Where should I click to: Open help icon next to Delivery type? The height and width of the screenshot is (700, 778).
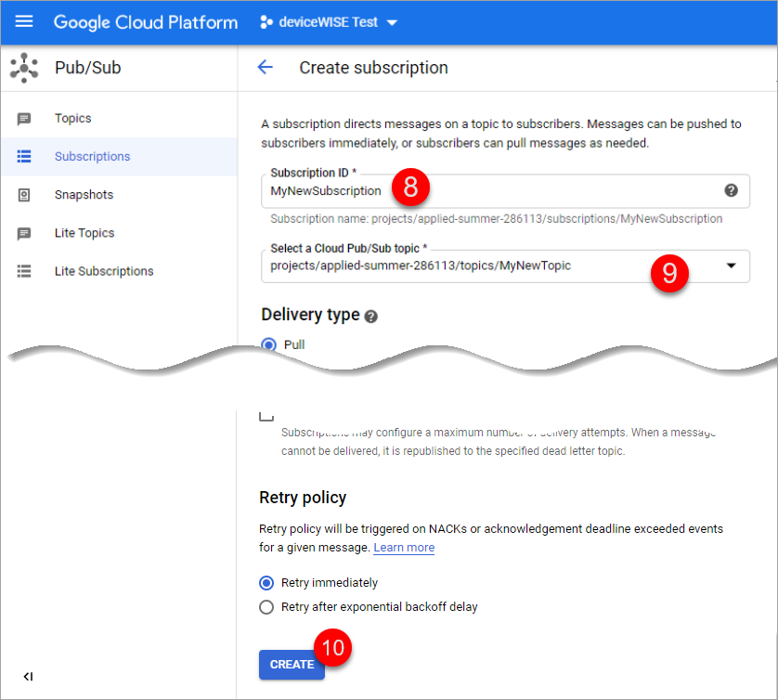pyautogui.click(x=370, y=317)
